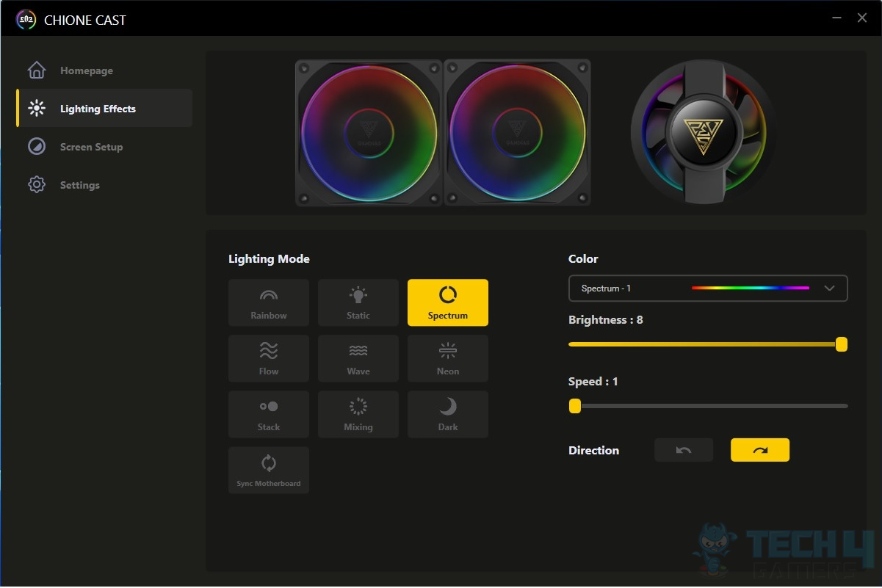The width and height of the screenshot is (882, 588).
Task: Choose Sync Motherboard lighting mode
Action: (x=269, y=470)
